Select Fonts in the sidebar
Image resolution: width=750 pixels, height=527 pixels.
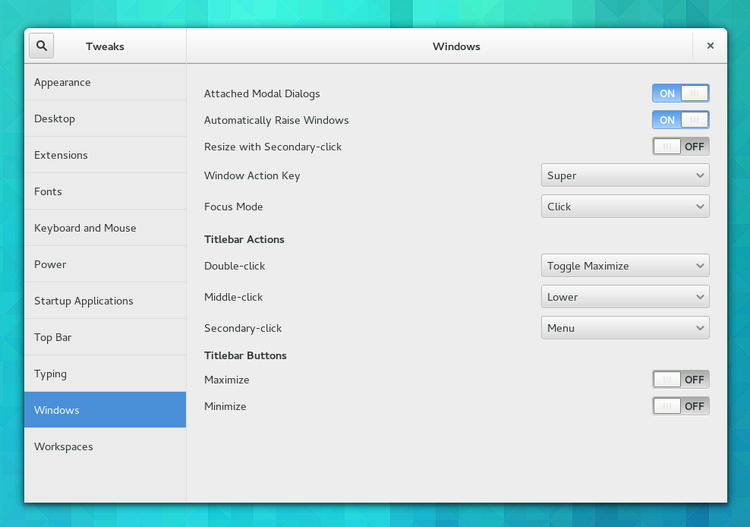tap(105, 192)
